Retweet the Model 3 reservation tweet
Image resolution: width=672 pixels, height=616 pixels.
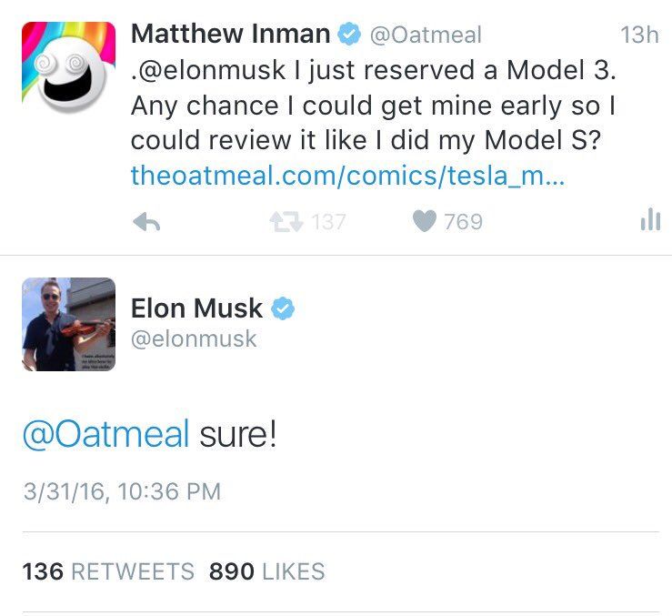click(x=285, y=222)
